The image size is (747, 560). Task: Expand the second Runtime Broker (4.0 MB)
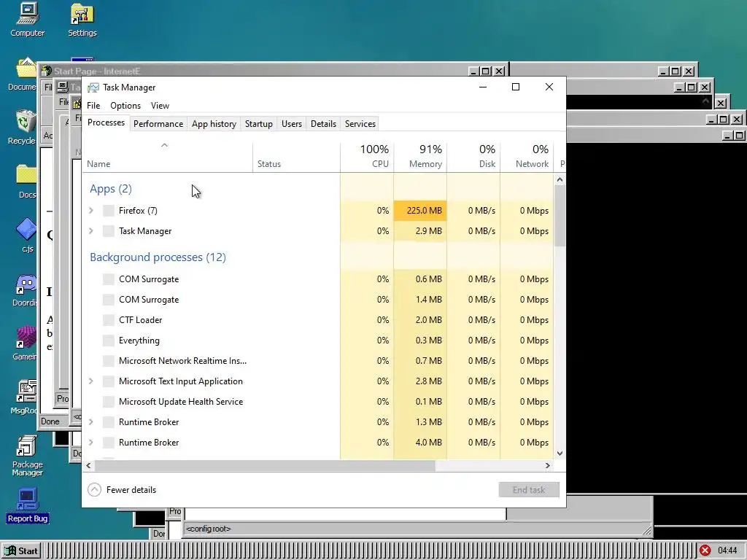click(91, 443)
